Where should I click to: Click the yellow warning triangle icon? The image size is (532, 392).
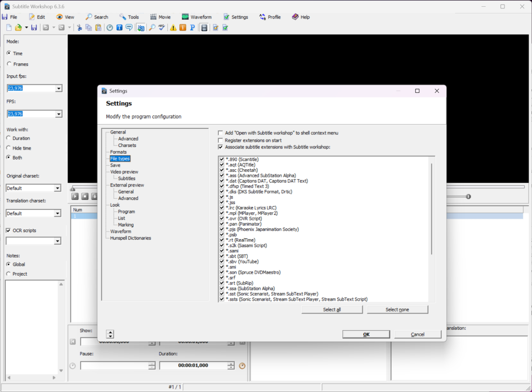point(173,28)
